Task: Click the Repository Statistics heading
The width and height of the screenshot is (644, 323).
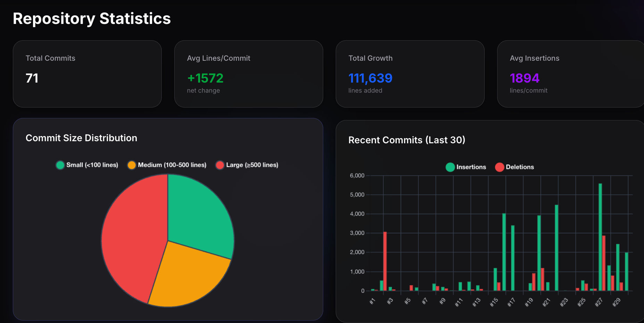Action: [x=92, y=18]
